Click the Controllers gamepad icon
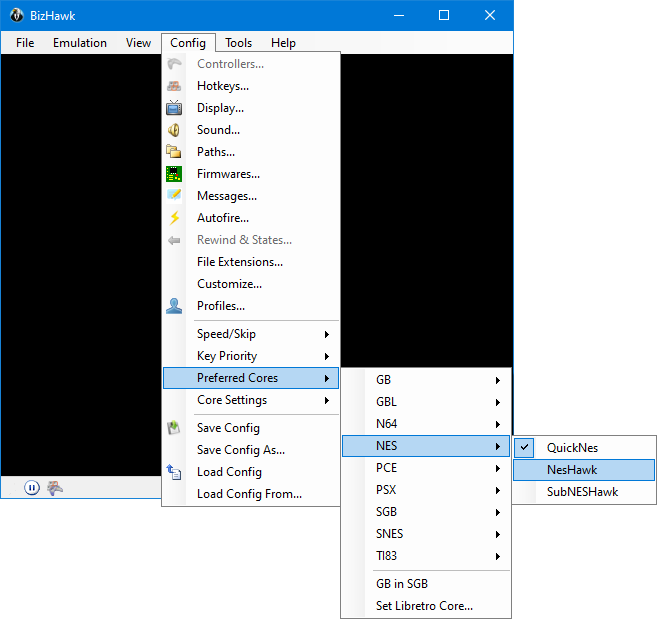This screenshot has height=619, width=657. pyautogui.click(x=174, y=64)
